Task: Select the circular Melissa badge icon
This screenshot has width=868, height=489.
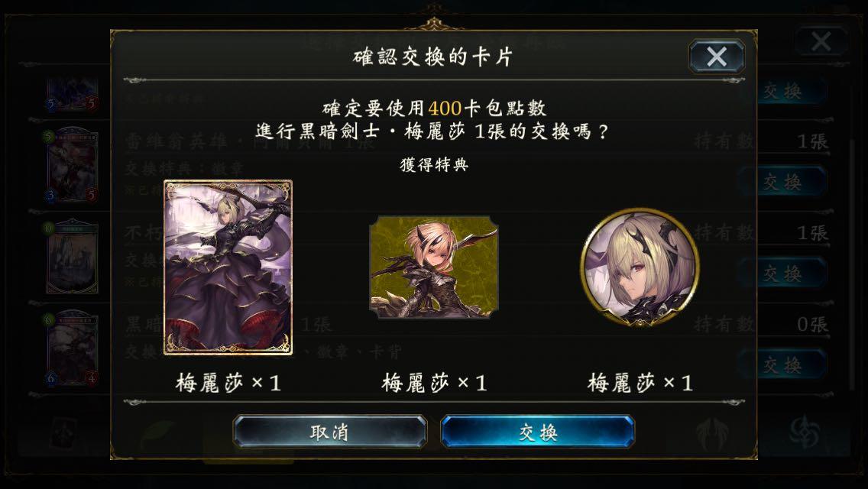Action: 640,267
